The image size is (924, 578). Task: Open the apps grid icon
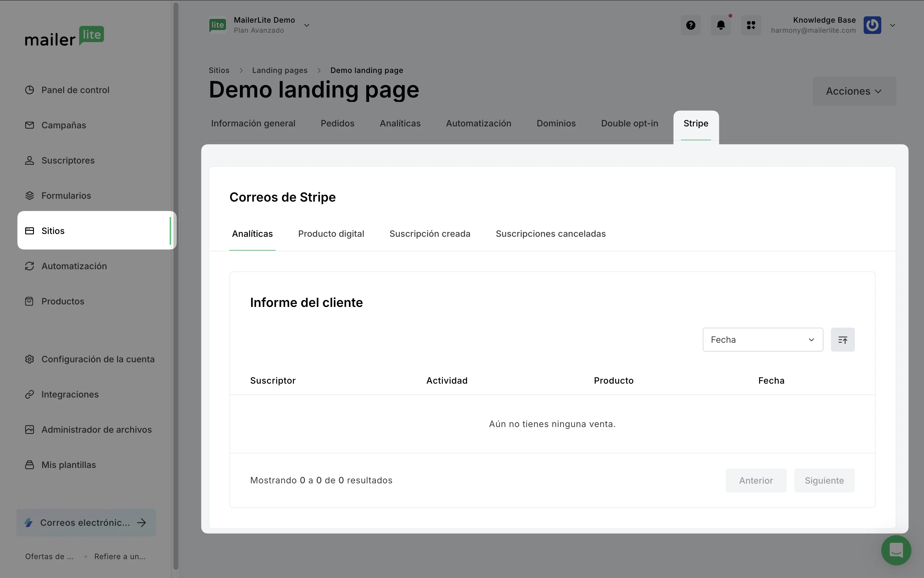[751, 25]
